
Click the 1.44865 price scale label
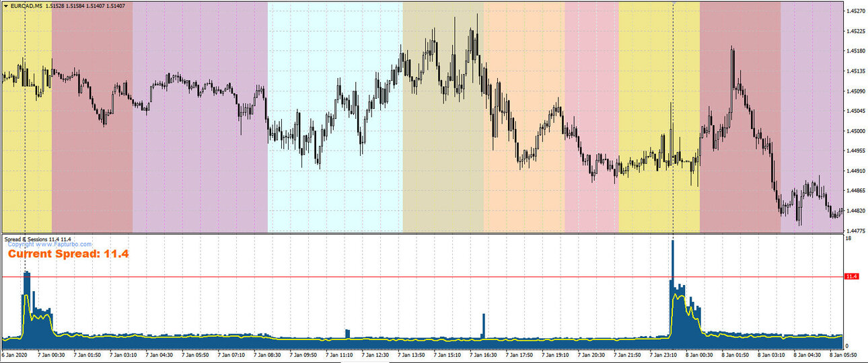[x=856, y=191]
